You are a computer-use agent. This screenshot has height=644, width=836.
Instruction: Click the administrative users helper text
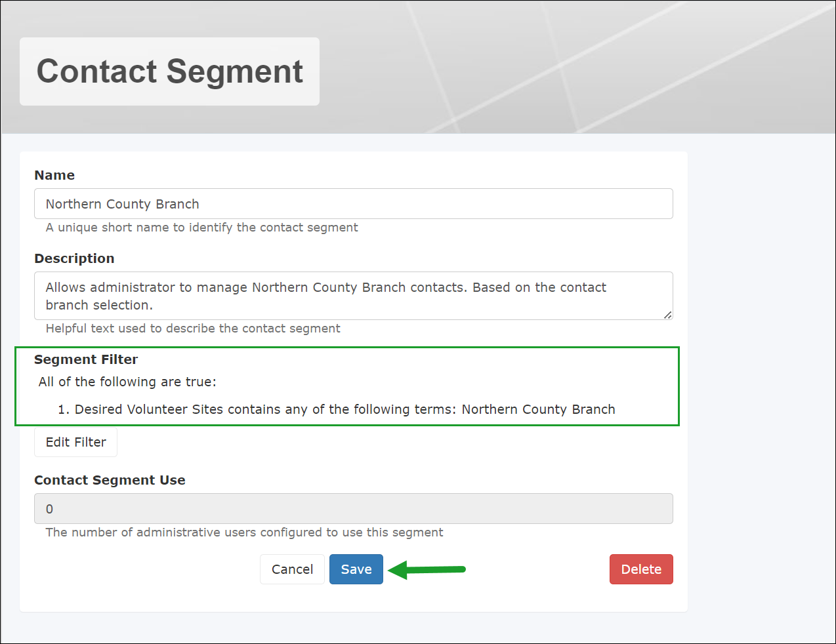[x=243, y=532]
